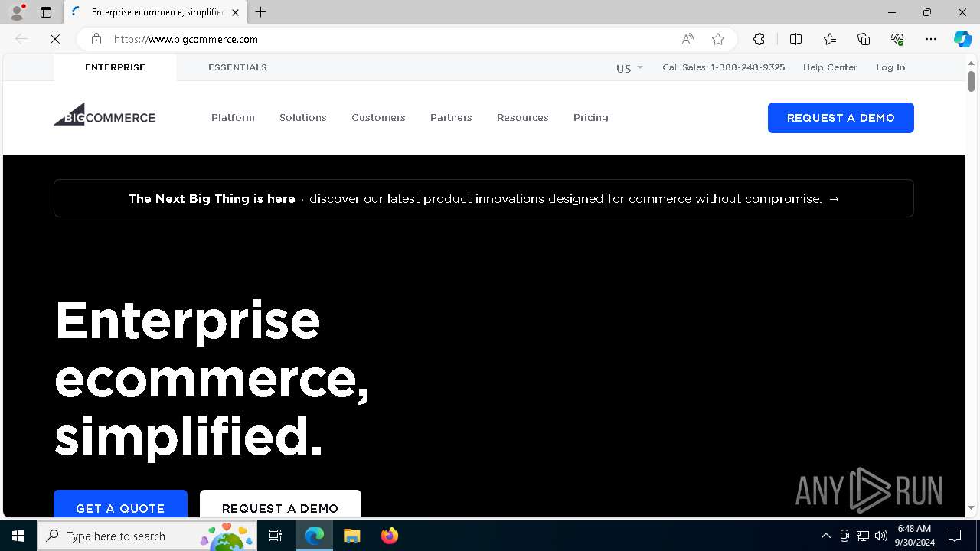Open the Help Center link

click(830, 67)
